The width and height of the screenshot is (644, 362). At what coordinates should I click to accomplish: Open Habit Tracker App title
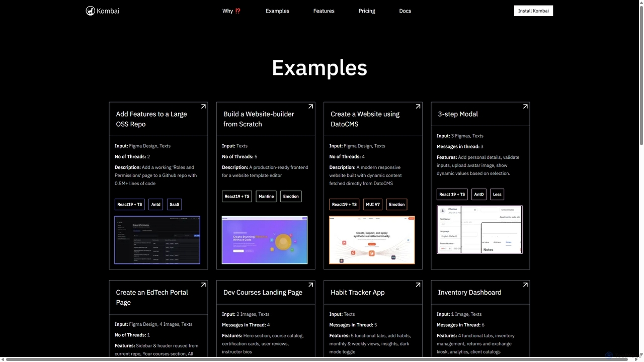pos(358,292)
